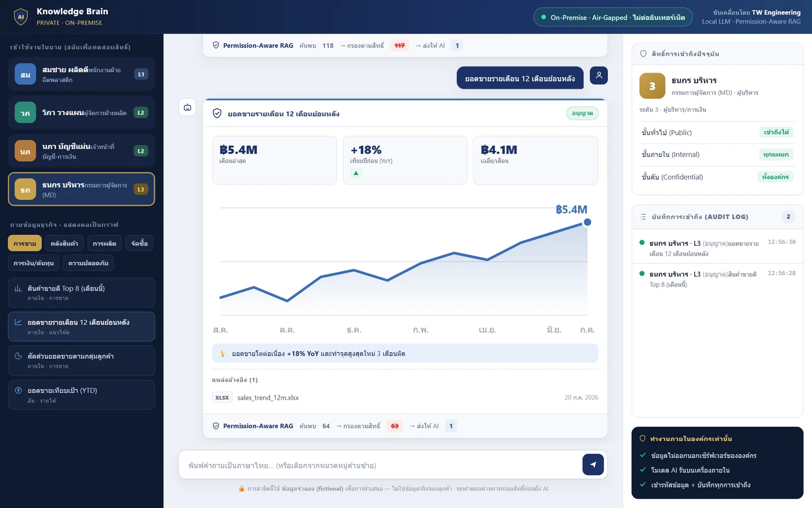Ask สัดส่วนยอดขายตามกลุ่มลูกค้า question
This screenshot has width=812, height=508.
(82, 361)
